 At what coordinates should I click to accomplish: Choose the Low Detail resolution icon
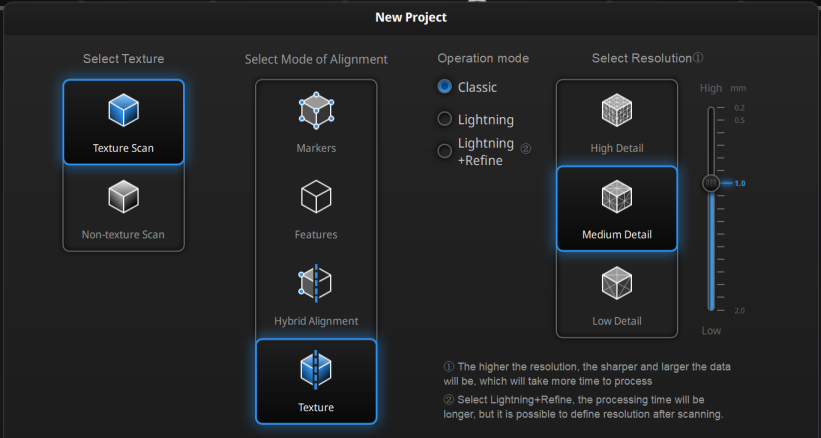pos(617,283)
